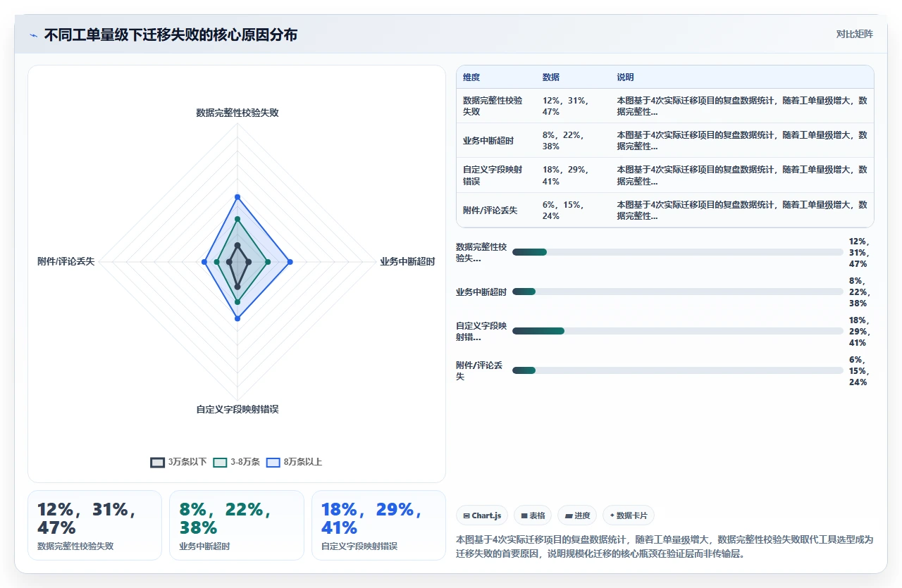Toggle the 3万条以下 legend swatch
Screen dimensions: 902x588
pyautogui.click(x=158, y=462)
